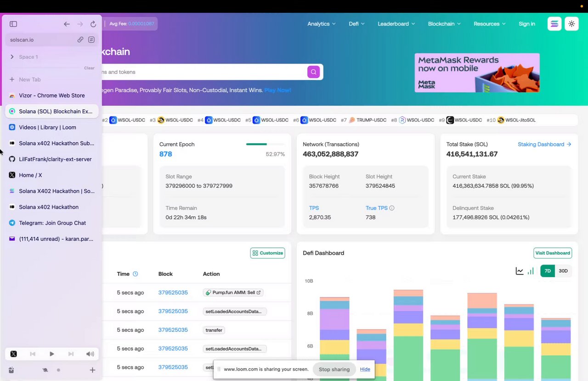Toggle the browser sidebar panel icon
The width and height of the screenshot is (588, 381).
(13, 24)
